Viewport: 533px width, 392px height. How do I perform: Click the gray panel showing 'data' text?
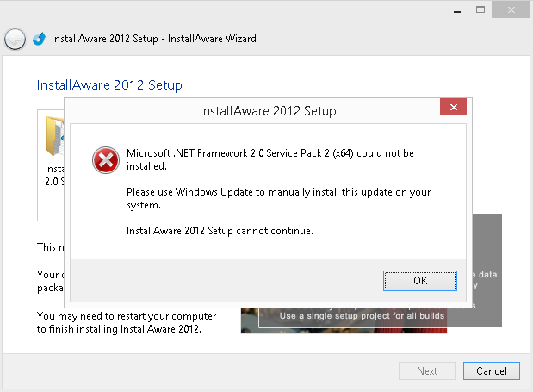[487, 271]
